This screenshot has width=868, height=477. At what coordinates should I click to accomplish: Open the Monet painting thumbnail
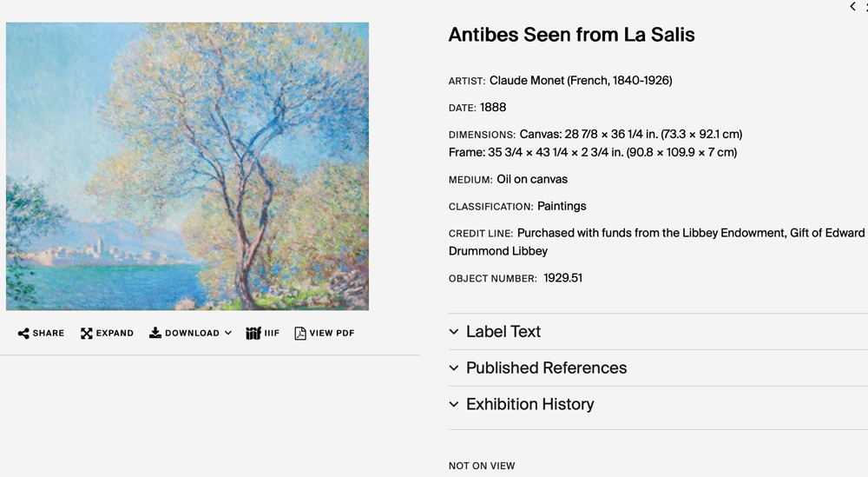tap(187, 166)
